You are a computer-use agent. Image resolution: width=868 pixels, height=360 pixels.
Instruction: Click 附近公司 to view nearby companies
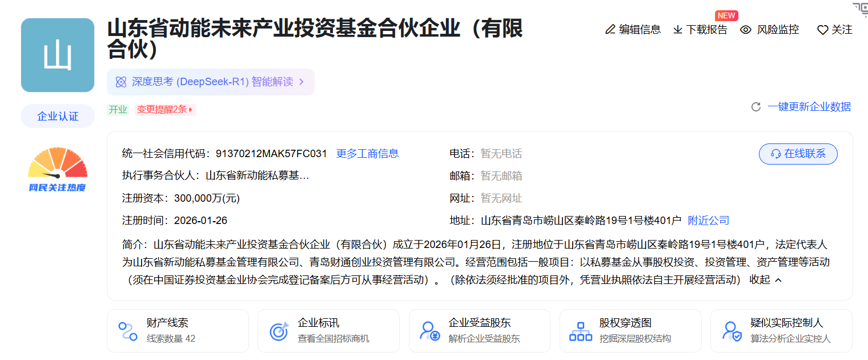pos(708,219)
